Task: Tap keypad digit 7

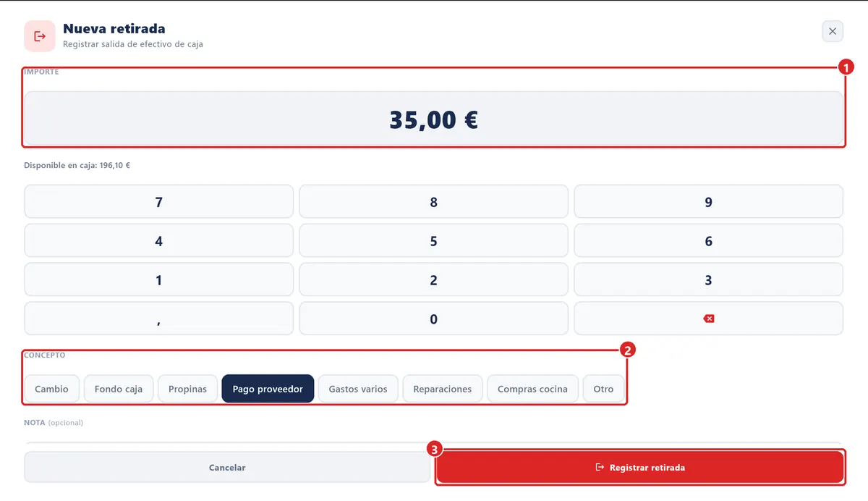Action: (159, 202)
